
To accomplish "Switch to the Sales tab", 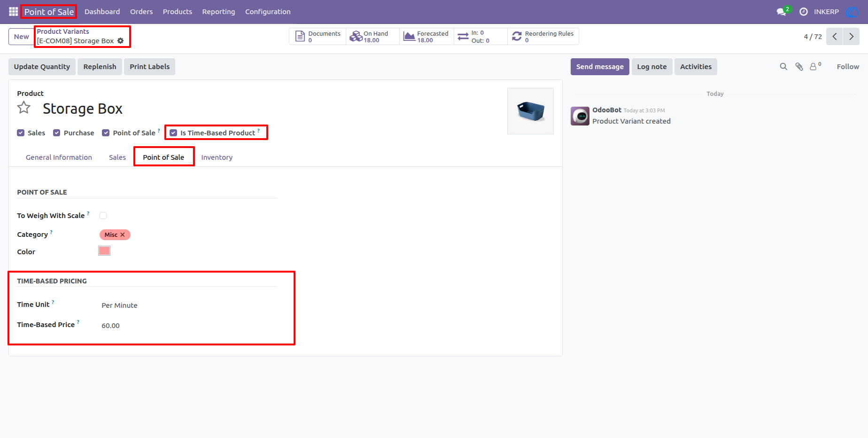I will click(117, 157).
